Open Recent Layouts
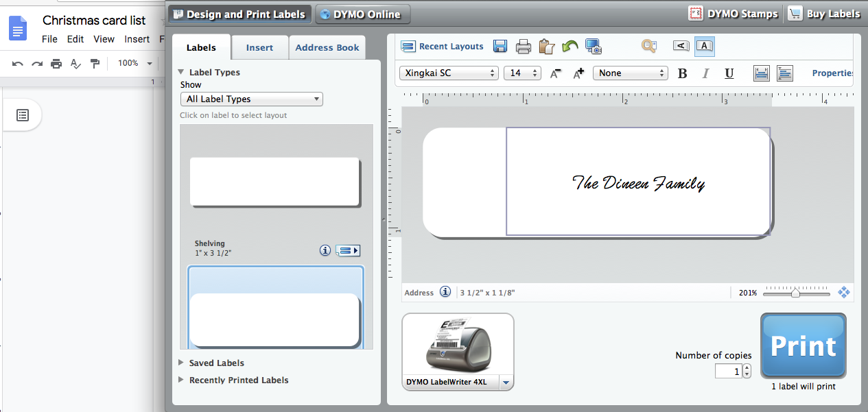The image size is (868, 412). (443, 47)
